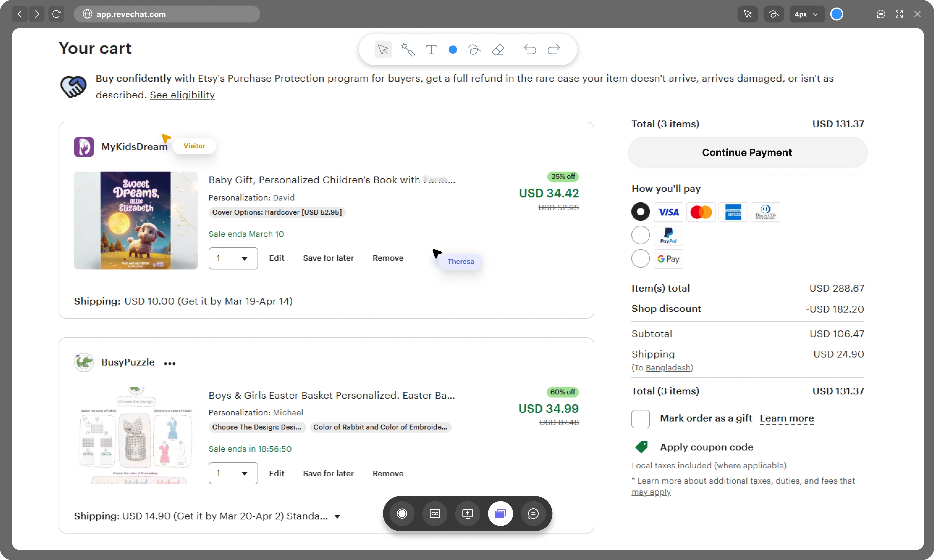Check Mark order as a gift
Viewport: 934px width, 560px height.
coord(640,419)
